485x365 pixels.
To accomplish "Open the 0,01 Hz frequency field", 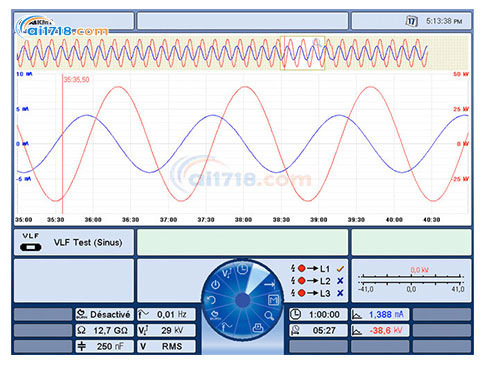I will [x=166, y=314].
